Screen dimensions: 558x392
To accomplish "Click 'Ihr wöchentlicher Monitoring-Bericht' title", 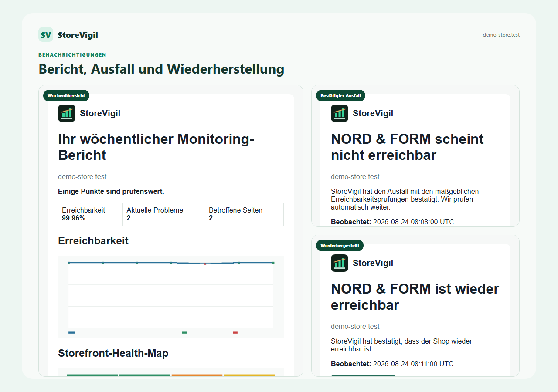I will [x=156, y=147].
